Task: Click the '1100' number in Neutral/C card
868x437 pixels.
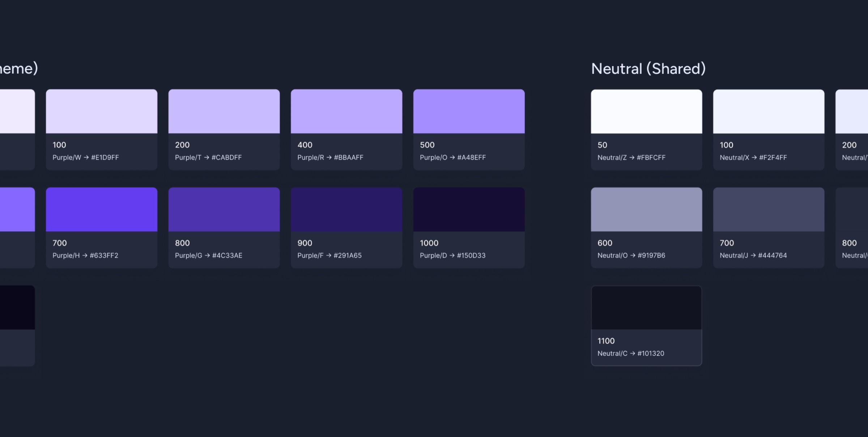Action: pos(606,341)
